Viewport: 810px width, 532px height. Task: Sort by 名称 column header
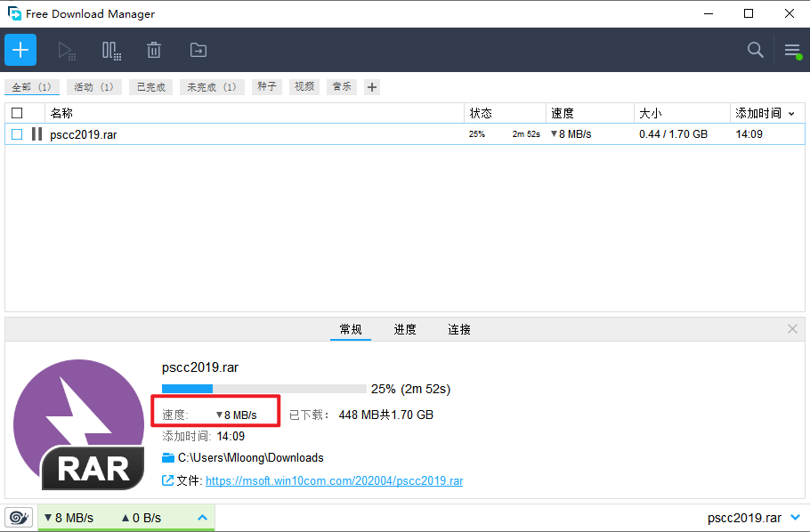pos(255,113)
